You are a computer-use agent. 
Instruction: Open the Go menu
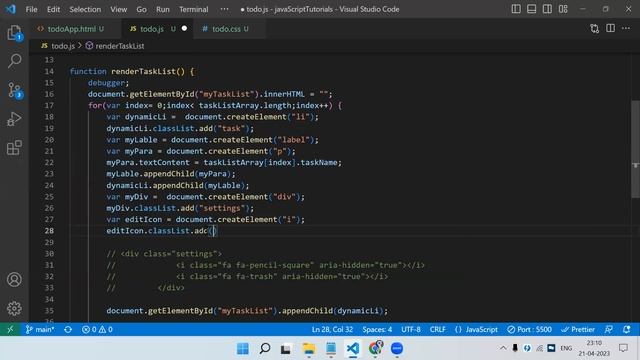141,9
